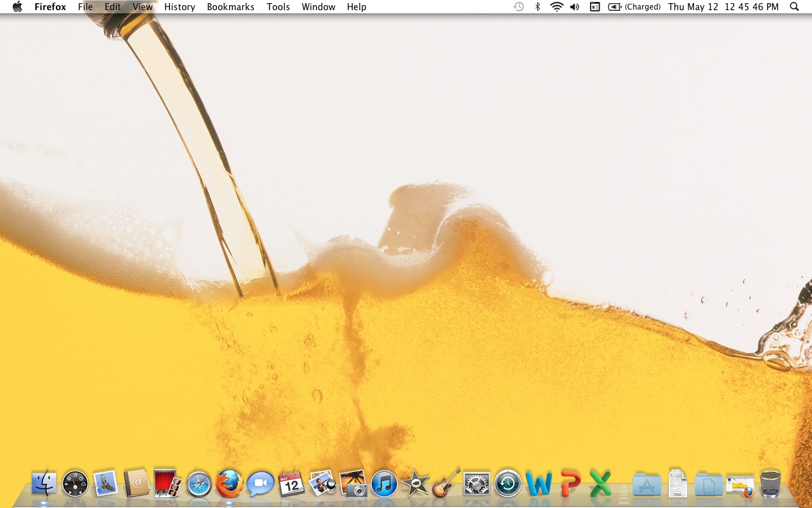This screenshot has height=508, width=812.
Task: Click the Tools menu
Action: tap(278, 7)
